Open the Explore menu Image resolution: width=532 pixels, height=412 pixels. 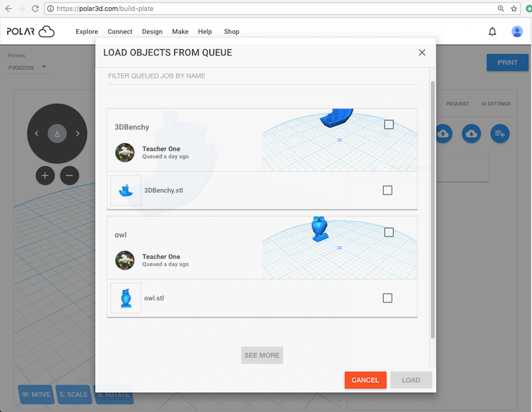(x=87, y=31)
